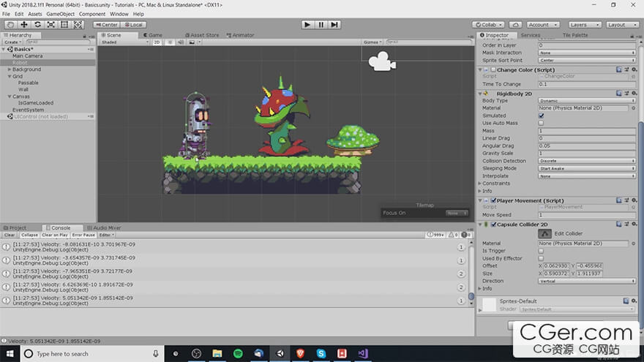
Task: Open Rigidbody 2D component gear menu
Action: (634, 94)
